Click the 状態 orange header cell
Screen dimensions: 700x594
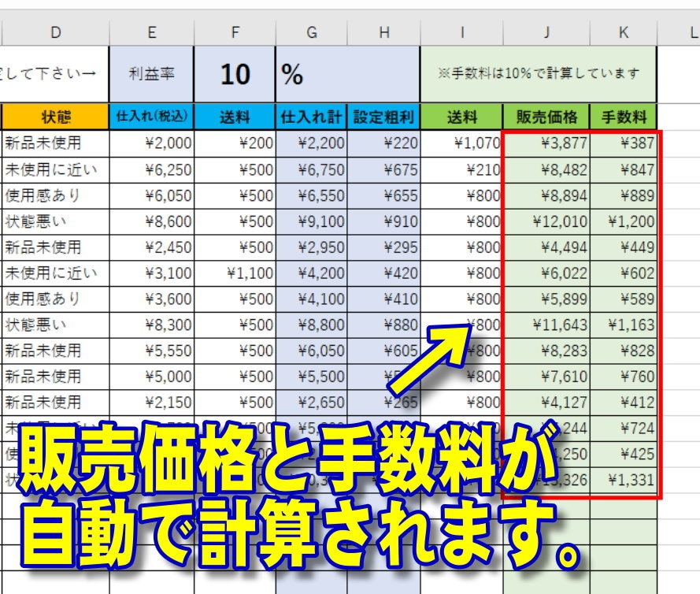[56, 117]
